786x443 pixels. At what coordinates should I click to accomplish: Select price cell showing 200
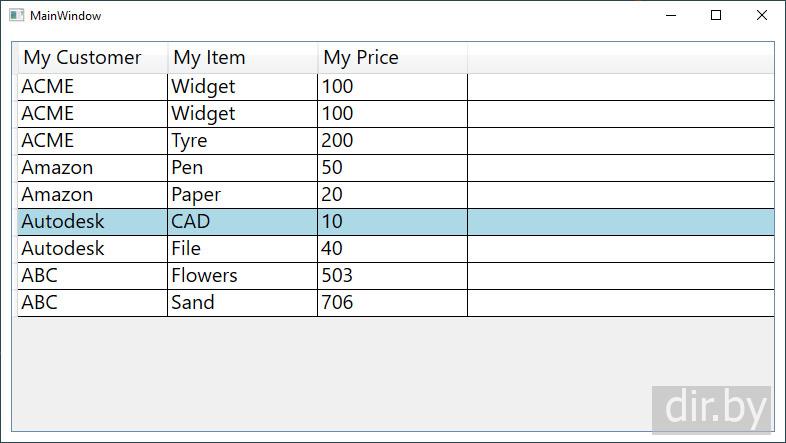point(392,141)
